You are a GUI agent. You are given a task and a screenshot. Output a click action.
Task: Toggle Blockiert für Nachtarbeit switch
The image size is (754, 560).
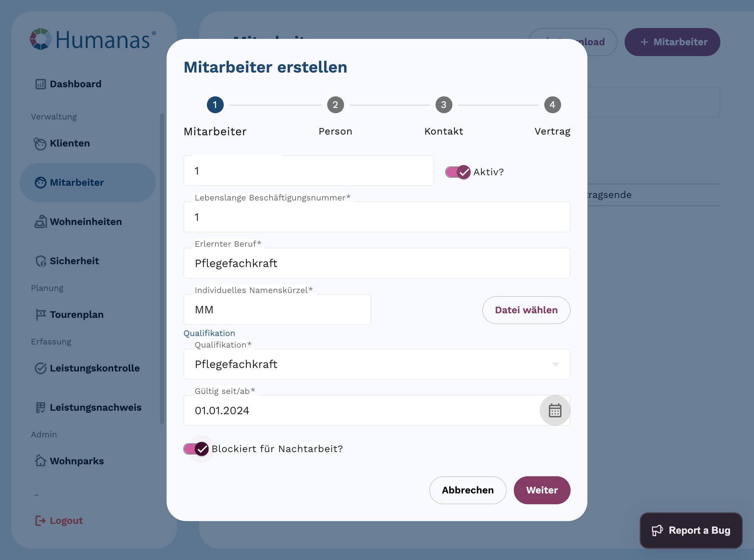[x=196, y=449]
